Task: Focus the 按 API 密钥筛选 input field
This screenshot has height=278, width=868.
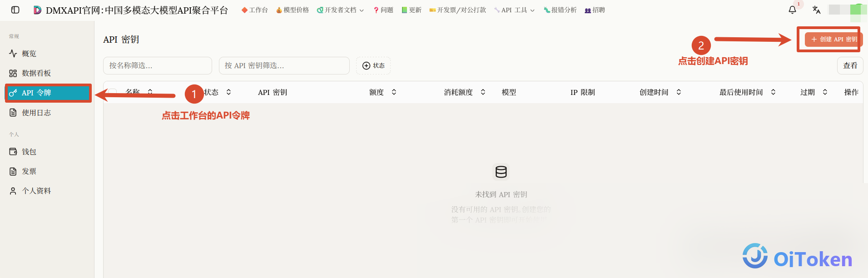Action: (x=284, y=66)
